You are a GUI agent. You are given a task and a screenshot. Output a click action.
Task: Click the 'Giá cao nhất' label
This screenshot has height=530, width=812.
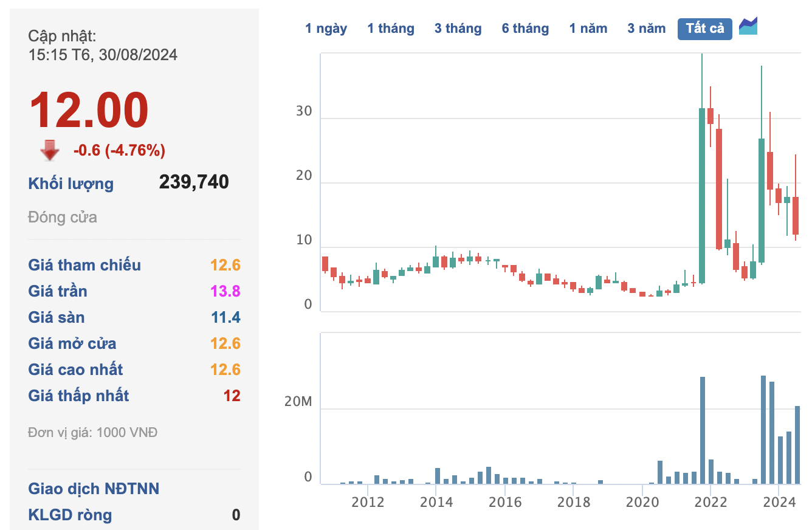point(75,370)
